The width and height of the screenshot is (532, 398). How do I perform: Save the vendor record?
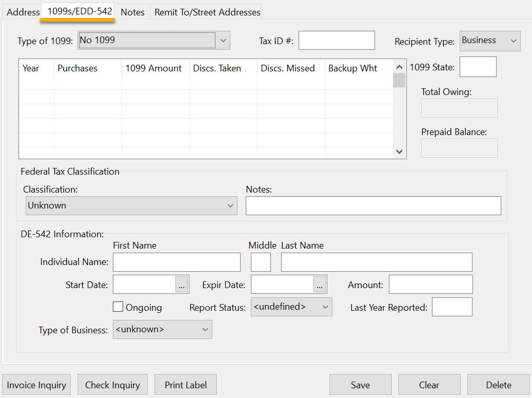tap(360, 385)
